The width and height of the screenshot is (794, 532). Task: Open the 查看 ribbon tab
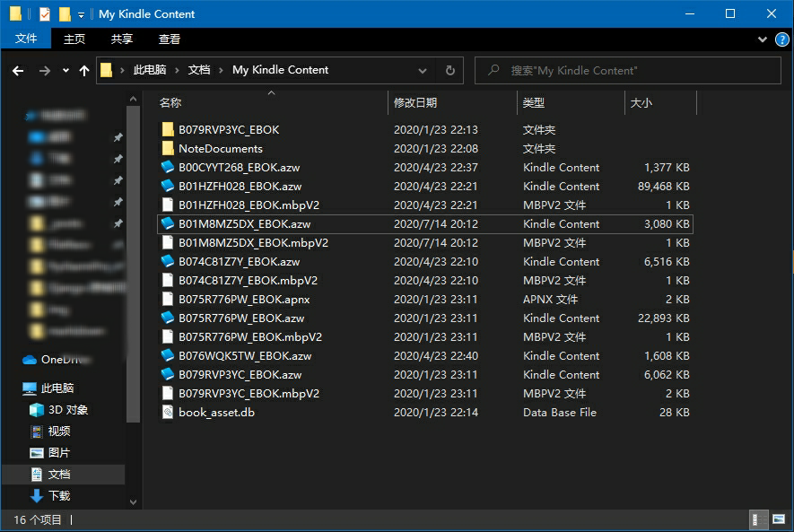coord(170,39)
